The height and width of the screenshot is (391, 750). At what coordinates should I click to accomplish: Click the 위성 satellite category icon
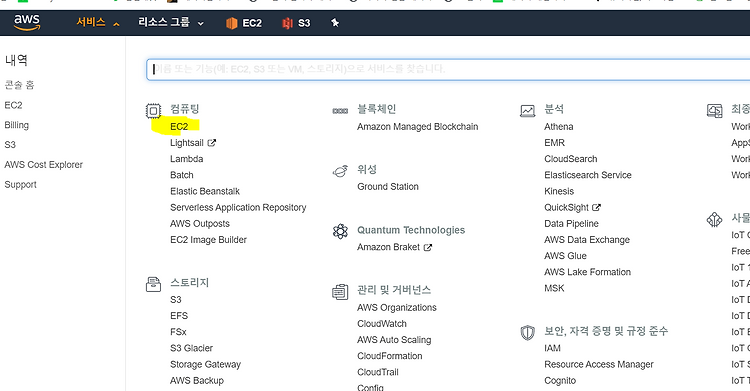pos(340,171)
